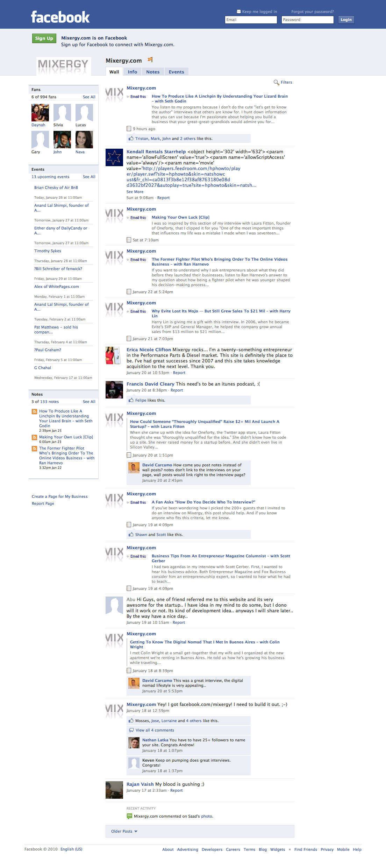The height and width of the screenshot is (868, 386).
Task: Click the RSS icon next to Making Your Own Luck note
Action: (x=34, y=437)
